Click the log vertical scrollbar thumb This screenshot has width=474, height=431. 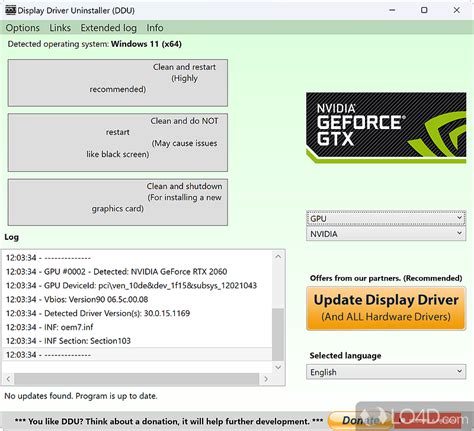(x=278, y=334)
